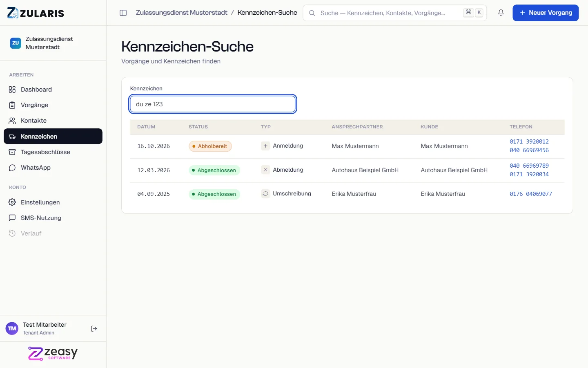
Task: Open Einstellungen in the sidebar
Action: tap(53, 202)
